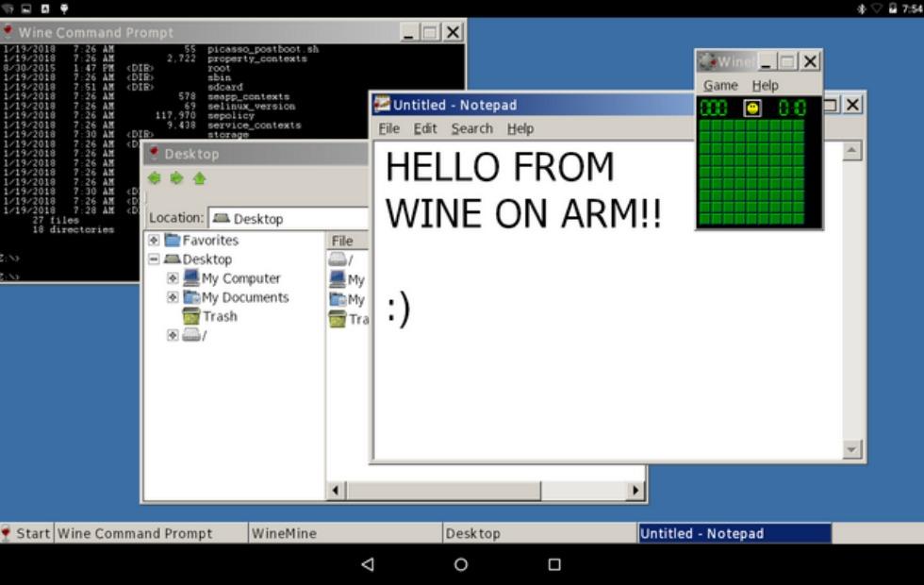The width and height of the screenshot is (924, 585).
Task: Tap the Android back button
Action: (x=366, y=562)
